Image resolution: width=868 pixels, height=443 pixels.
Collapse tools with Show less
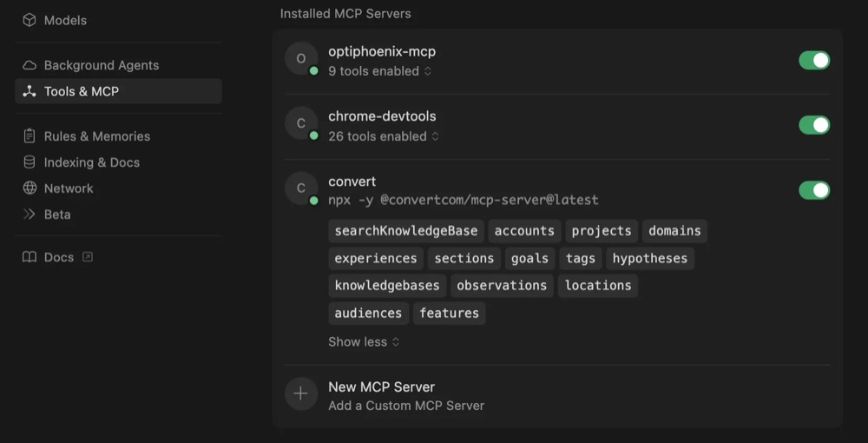tap(363, 342)
